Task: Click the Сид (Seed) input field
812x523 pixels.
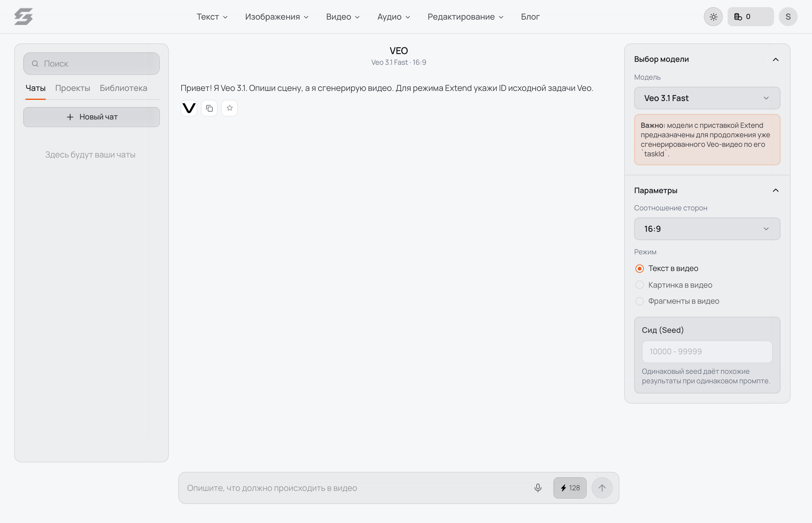Action: pyautogui.click(x=707, y=352)
